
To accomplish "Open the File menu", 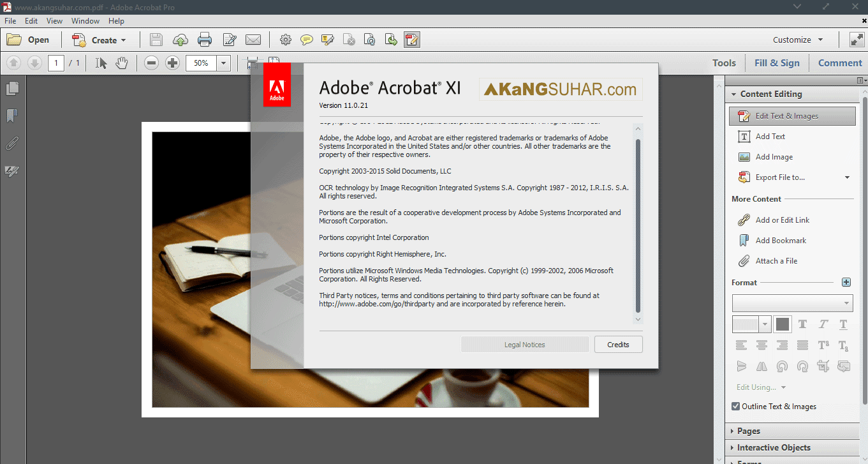I will [10, 21].
